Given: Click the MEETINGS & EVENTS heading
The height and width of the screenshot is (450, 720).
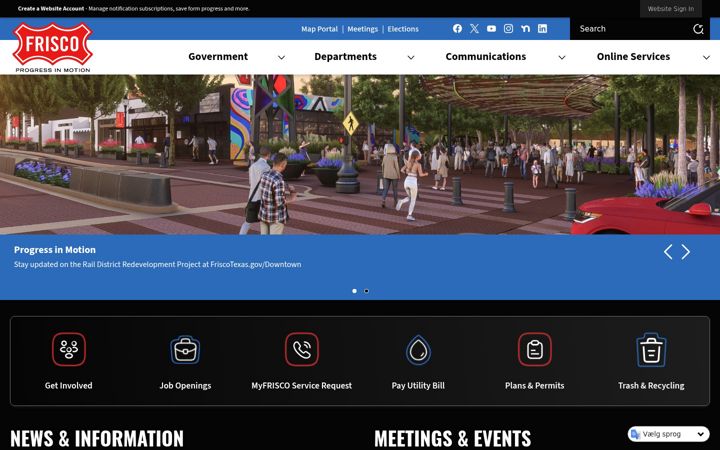Looking at the screenshot, I should click(453, 438).
